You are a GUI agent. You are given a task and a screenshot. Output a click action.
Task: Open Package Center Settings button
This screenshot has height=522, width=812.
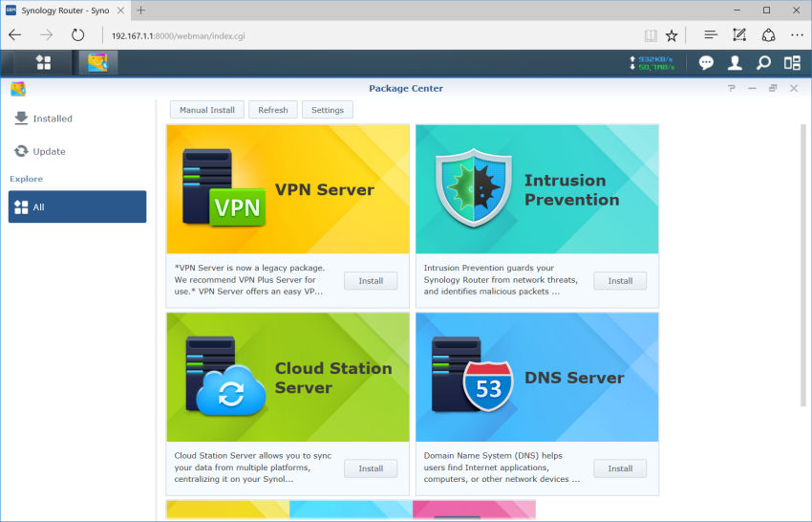328,110
